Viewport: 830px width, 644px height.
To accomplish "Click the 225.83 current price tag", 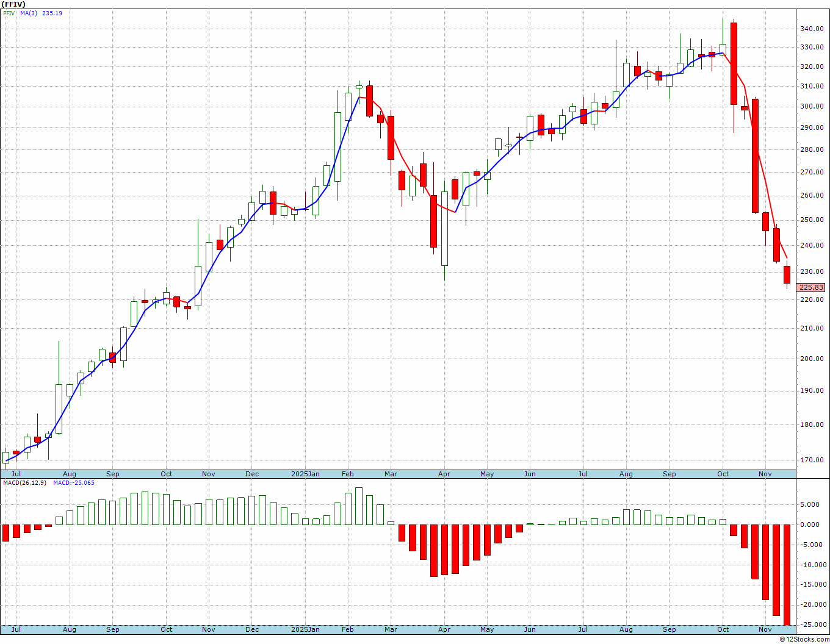I will pos(811,287).
